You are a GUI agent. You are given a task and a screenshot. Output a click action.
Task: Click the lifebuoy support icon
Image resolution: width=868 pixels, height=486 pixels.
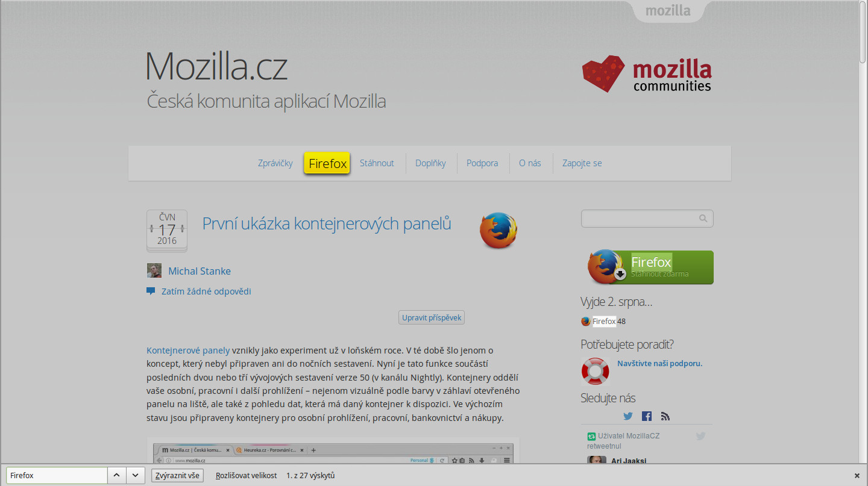pyautogui.click(x=596, y=371)
